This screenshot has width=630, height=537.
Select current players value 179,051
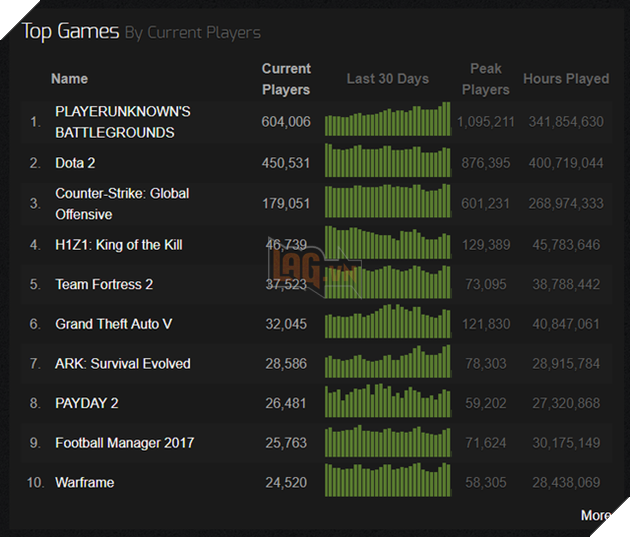[x=286, y=204]
